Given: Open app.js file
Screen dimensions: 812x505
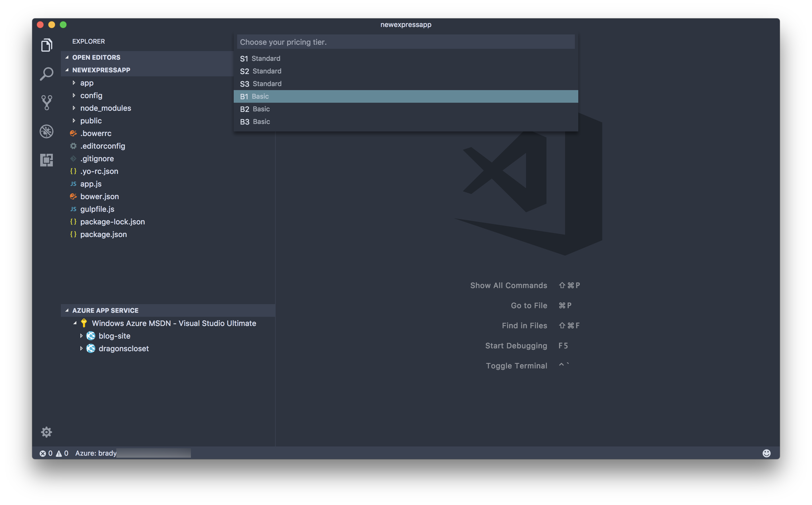Looking at the screenshot, I should 90,183.
